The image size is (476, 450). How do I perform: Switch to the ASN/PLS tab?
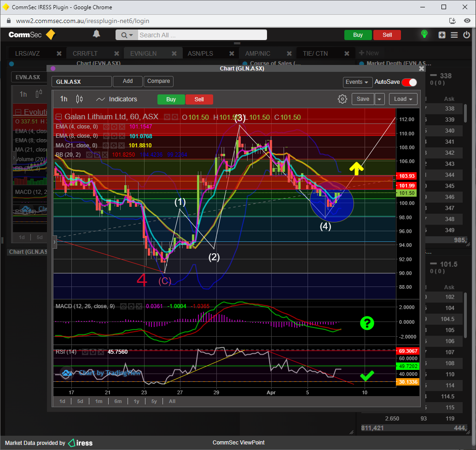click(200, 53)
